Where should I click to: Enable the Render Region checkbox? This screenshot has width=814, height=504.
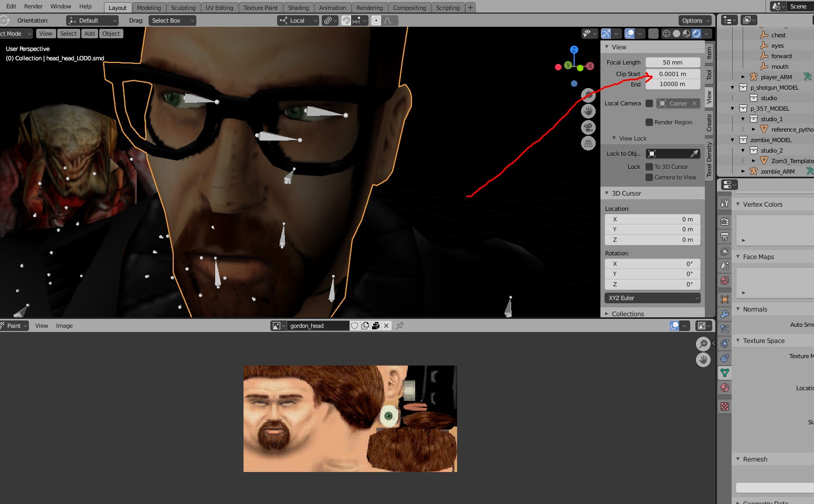pyautogui.click(x=649, y=122)
